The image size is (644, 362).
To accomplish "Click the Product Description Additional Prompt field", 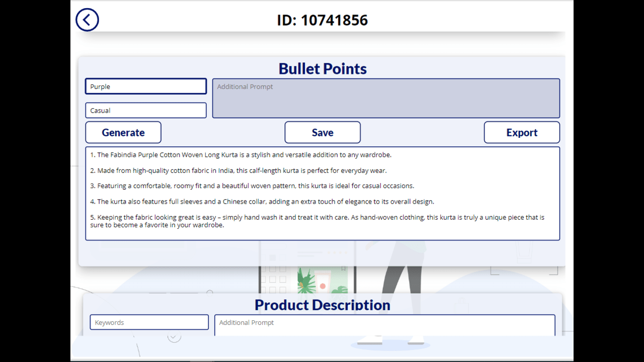I will [x=385, y=325].
